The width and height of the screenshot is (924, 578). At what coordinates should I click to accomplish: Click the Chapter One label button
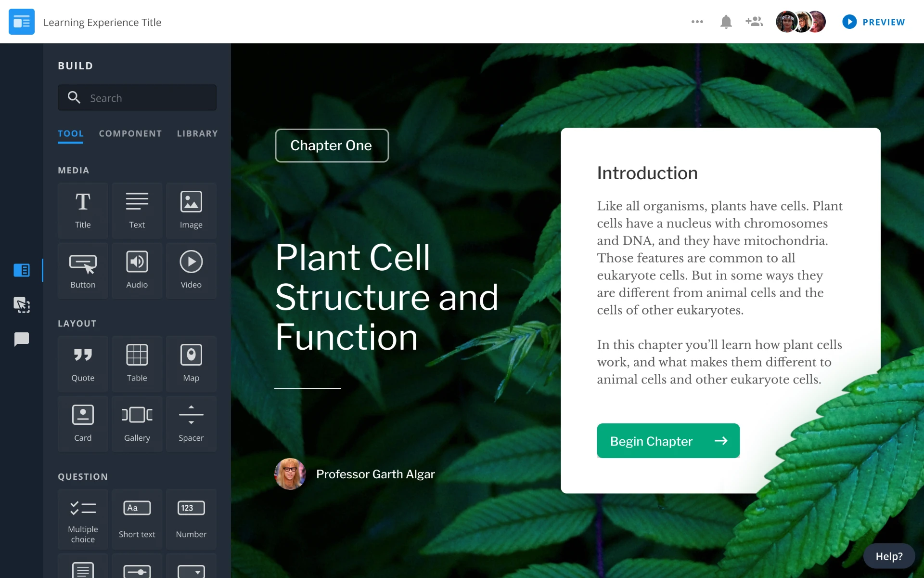point(332,145)
